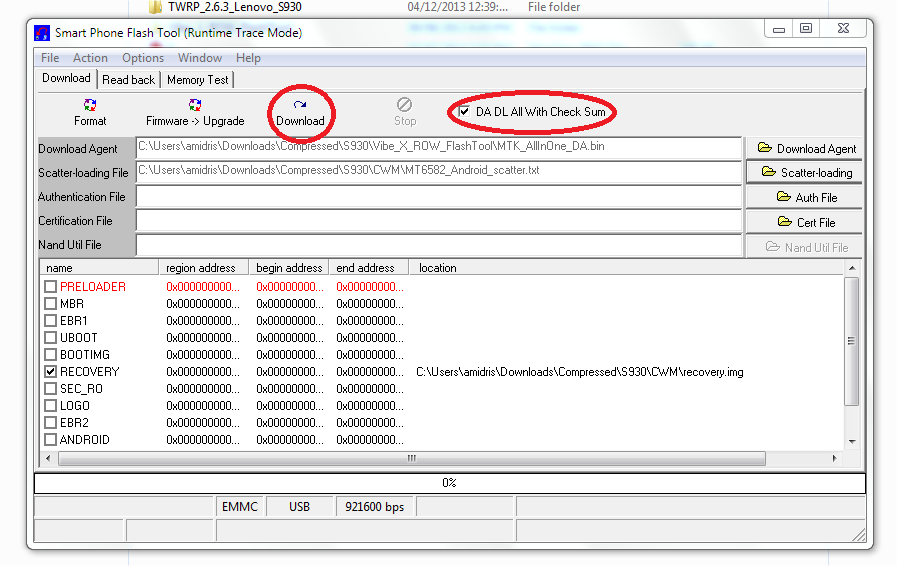This screenshot has height=566, width=897.
Task: Uncheck the RECOVERY partition checkbox
Action: (x=50, y=372)
